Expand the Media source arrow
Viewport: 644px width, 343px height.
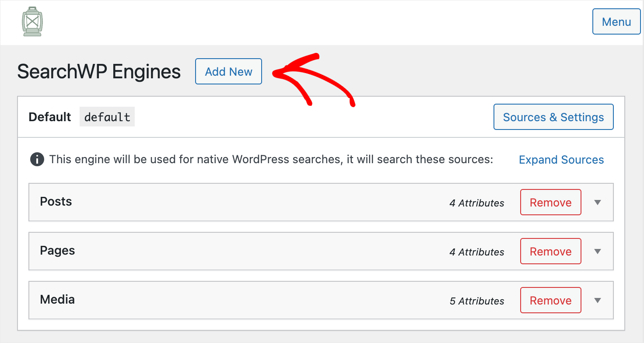point(598,301)
